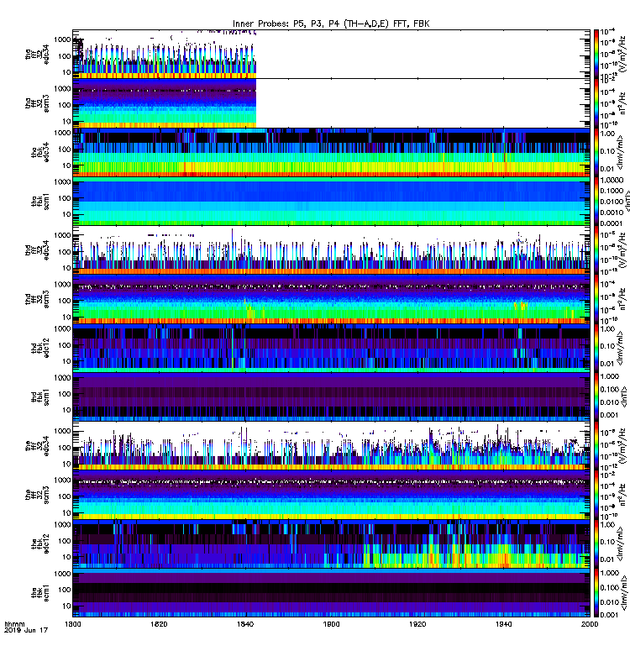Select the tha fff 32 scm3 axis label
Screen dimensions: 630x672
37,103
